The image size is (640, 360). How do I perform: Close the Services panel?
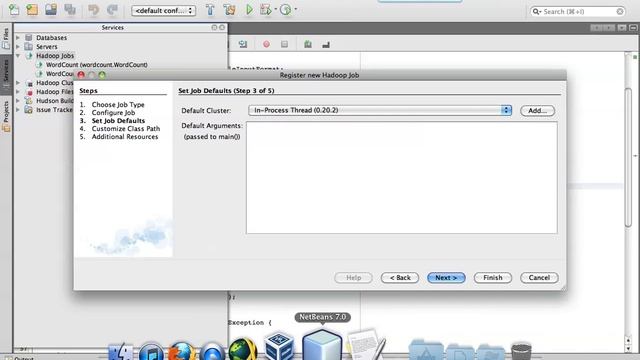coord(222,27)
